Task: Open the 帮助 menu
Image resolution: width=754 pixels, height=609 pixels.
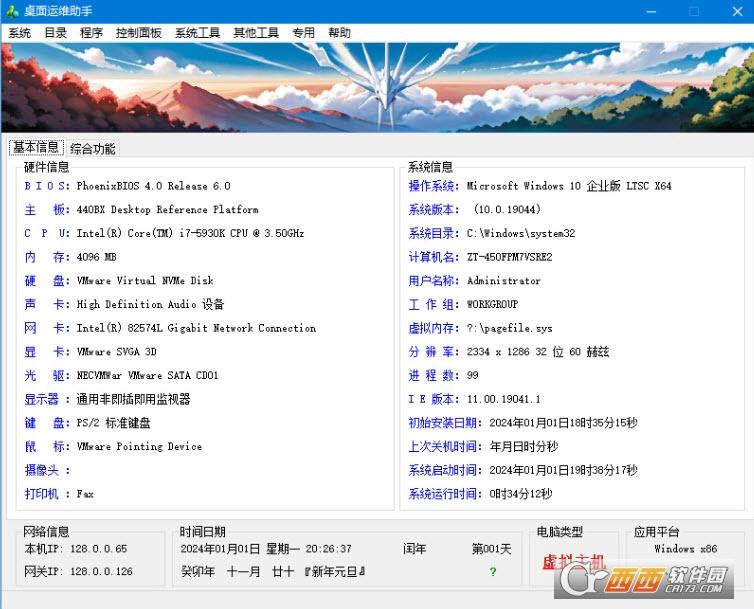Action: point(339,33)
